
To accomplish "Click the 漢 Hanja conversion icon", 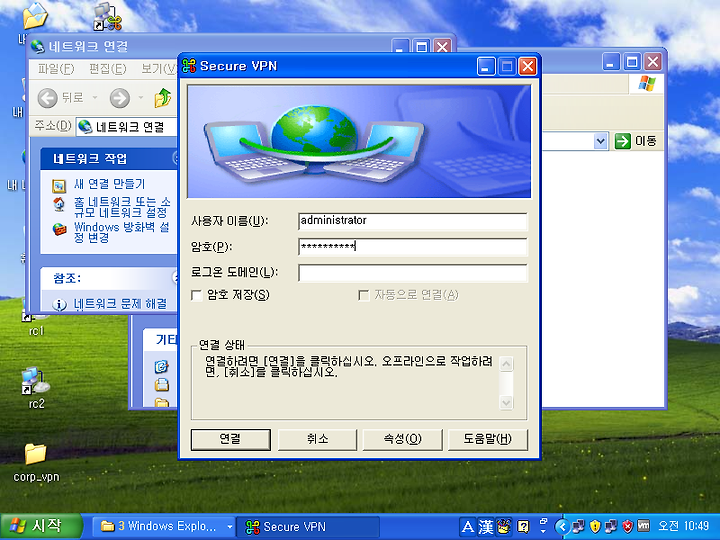I will point(486,526).
